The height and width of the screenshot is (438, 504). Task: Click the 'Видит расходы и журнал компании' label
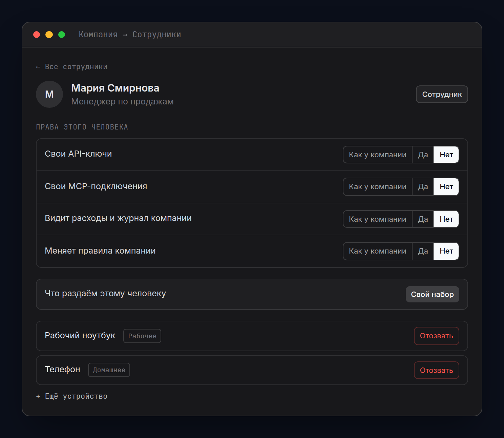coord(118,218)
